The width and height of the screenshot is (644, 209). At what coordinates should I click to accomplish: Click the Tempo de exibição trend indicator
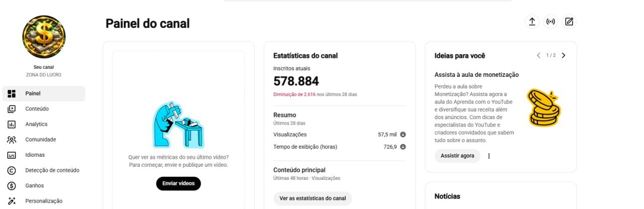[x=403, y=147]
